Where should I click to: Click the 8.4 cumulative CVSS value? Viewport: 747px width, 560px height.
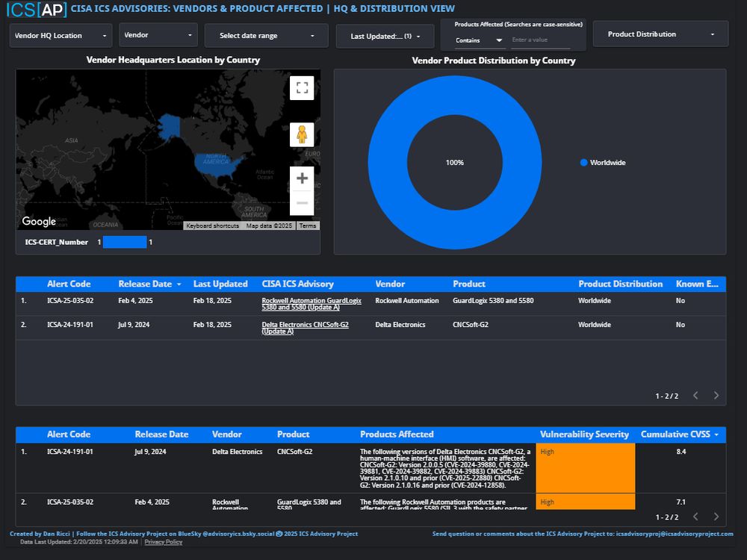(x=681, y=452)
